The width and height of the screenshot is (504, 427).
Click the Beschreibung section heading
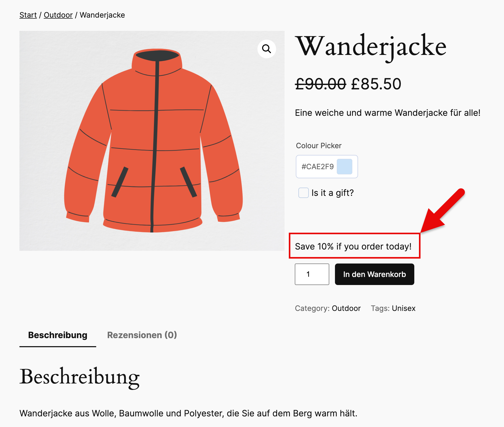[x=80, y=377]
